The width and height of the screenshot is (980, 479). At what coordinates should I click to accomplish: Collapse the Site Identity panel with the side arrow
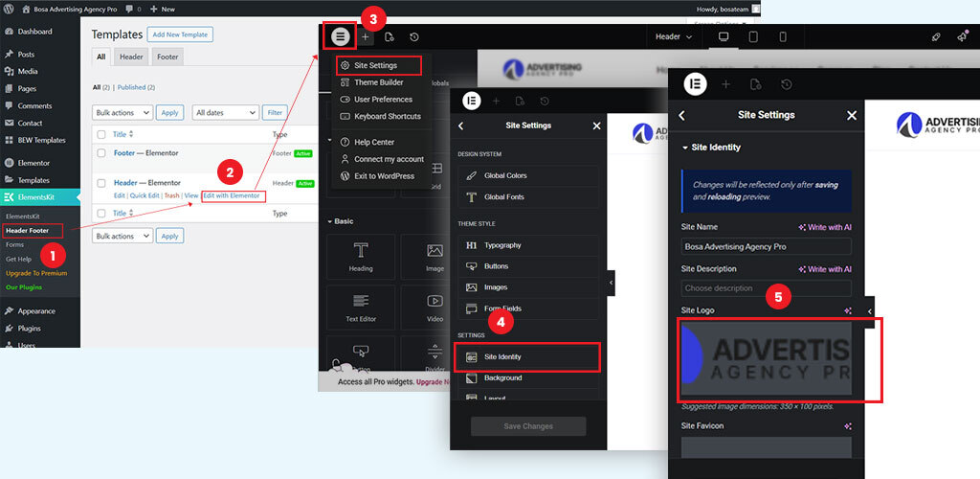click(869, 311)
